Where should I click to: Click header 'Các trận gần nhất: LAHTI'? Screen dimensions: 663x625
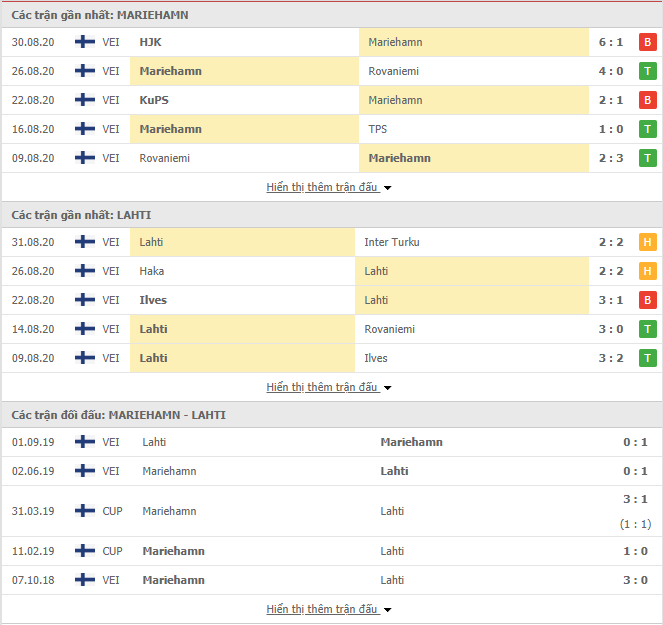click(81, 215)
